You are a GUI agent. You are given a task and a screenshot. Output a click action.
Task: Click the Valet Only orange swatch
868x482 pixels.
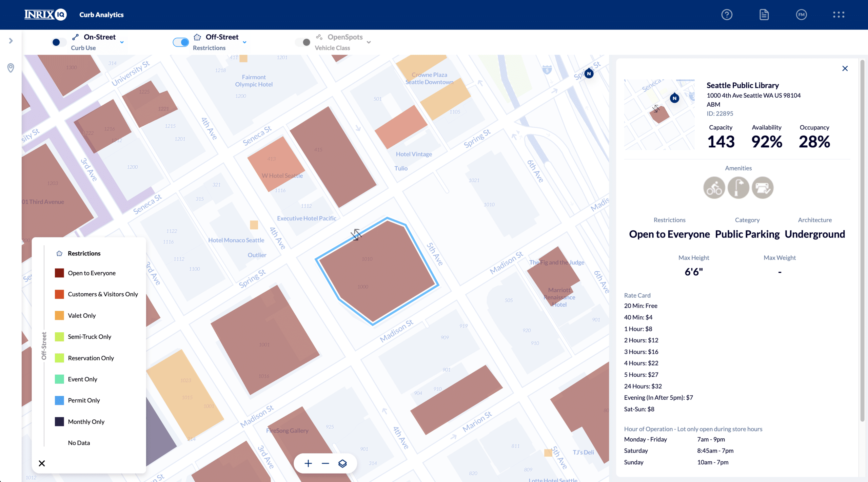(x=59, y=315)
